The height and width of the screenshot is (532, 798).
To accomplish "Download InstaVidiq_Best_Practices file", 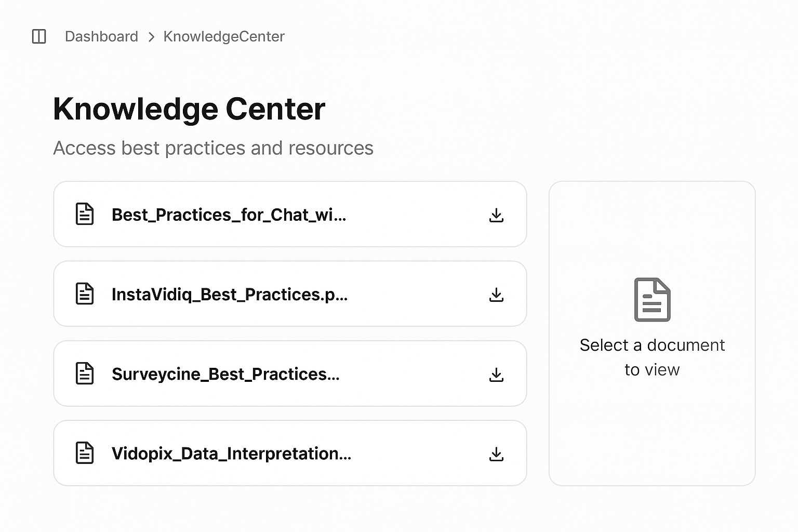I will pyautogui.click(x=496, y=295).
